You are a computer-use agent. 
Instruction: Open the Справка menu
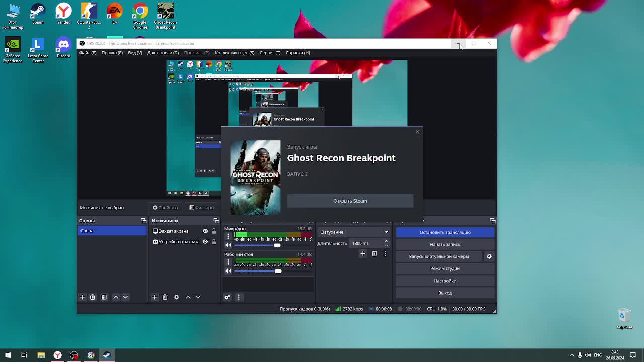coord(298,53)
